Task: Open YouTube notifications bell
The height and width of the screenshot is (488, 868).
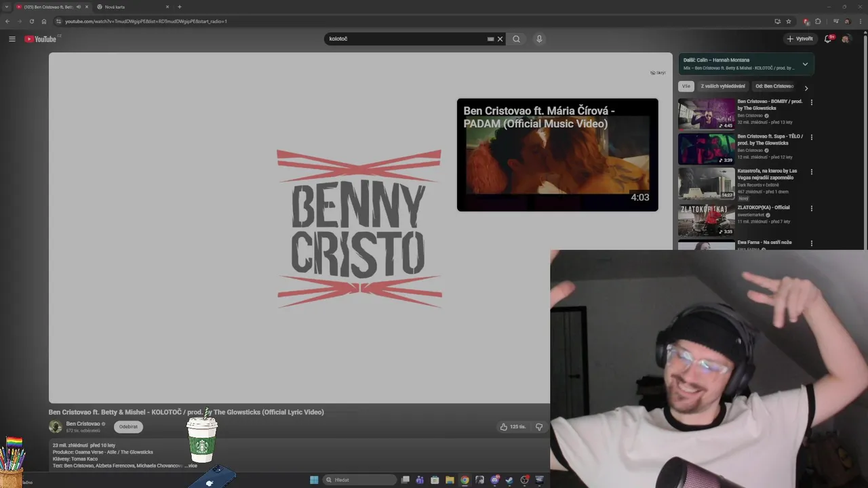Action: coord(827,39)
